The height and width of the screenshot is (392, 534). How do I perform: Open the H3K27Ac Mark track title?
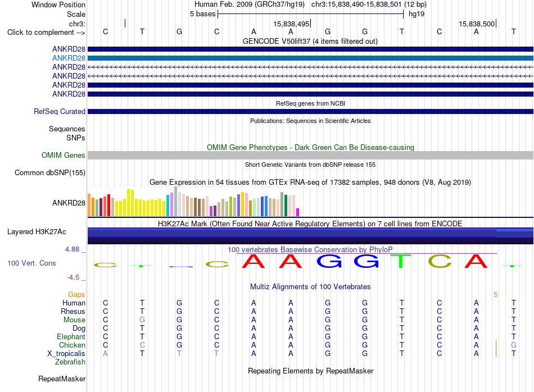[310, 224]
